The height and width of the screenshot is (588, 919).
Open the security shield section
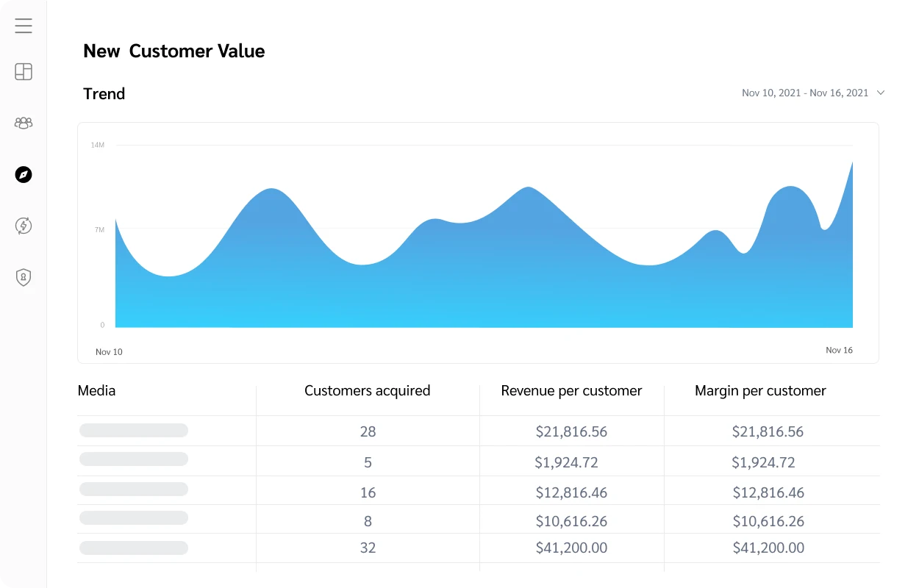point(23,277)
